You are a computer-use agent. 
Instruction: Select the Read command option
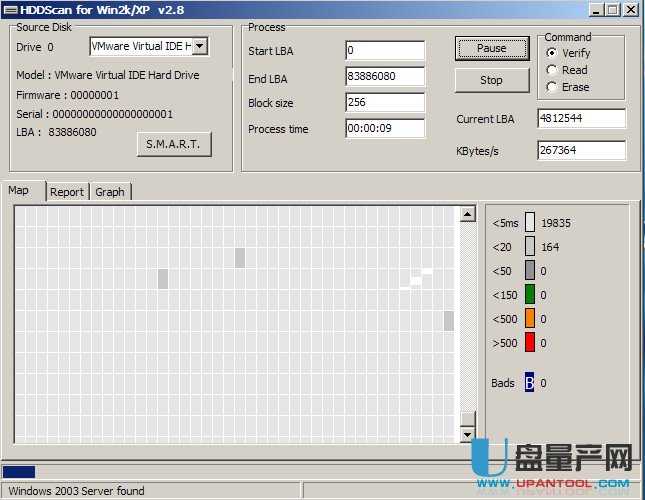[x=552, y=70]
